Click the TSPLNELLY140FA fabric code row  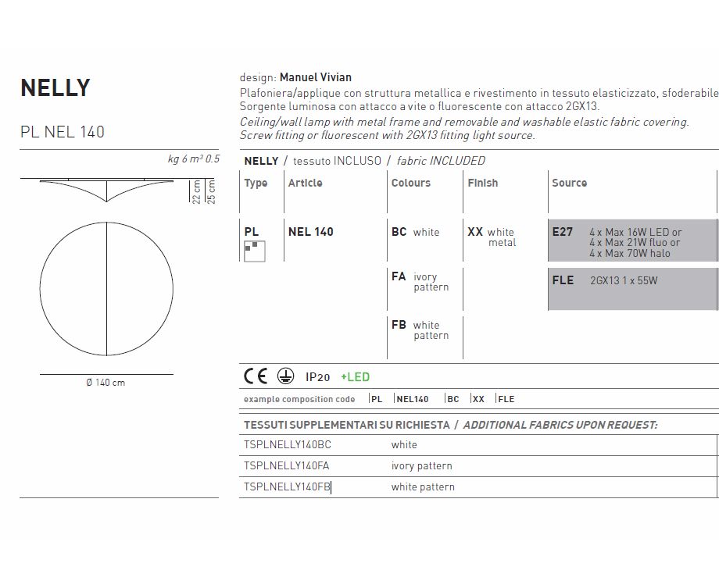pyautogui.click(x=288, y=466)
